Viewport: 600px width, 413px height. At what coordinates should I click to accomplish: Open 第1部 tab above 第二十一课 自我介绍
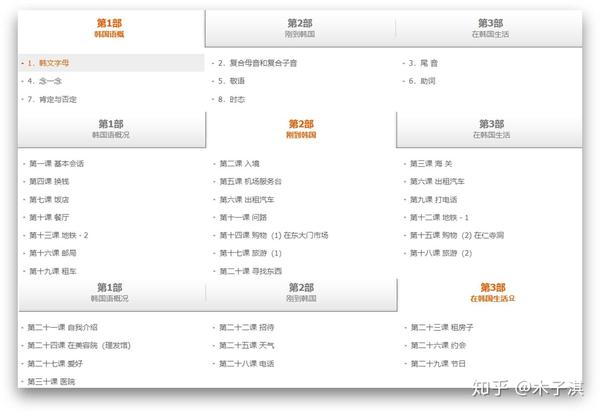[x=110, y=293]
